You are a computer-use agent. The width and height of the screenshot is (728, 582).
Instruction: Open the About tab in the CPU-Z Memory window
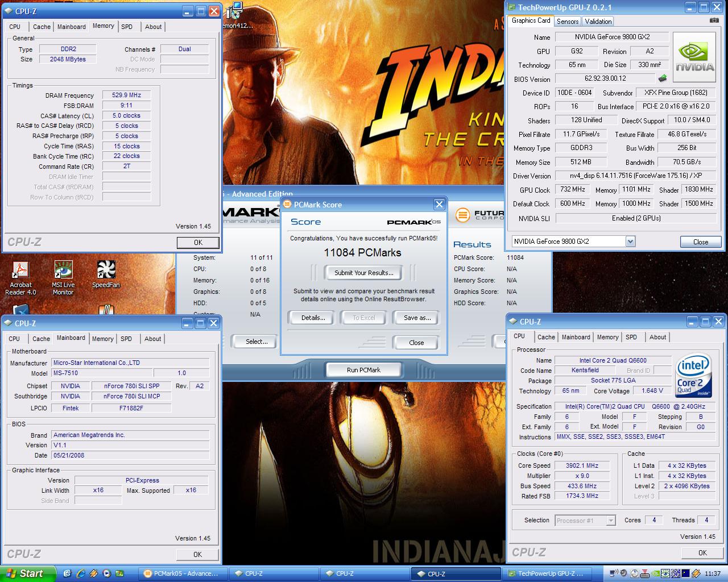154,27
